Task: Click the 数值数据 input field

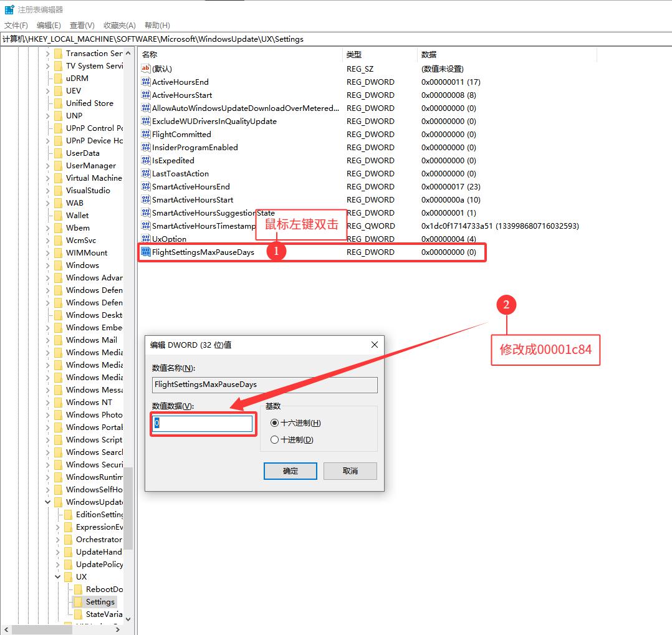Action: tap(203, 424)
